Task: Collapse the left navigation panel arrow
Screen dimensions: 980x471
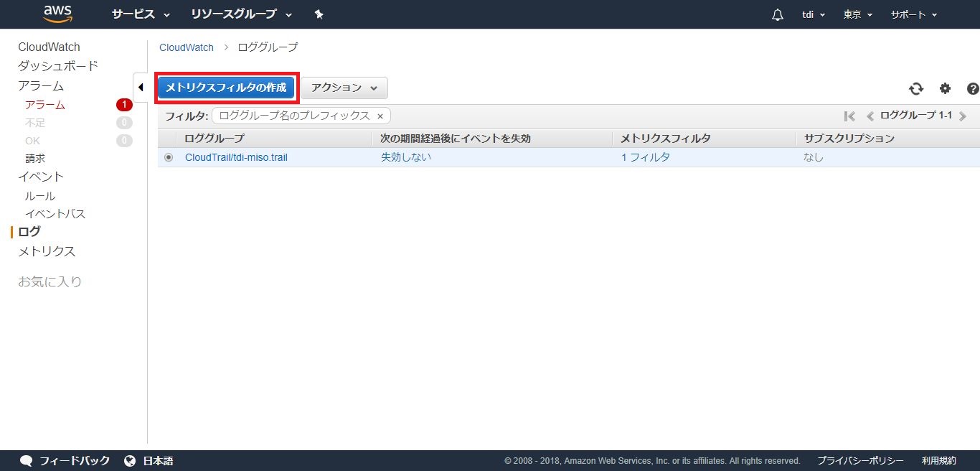Action: tap(141, 88)
